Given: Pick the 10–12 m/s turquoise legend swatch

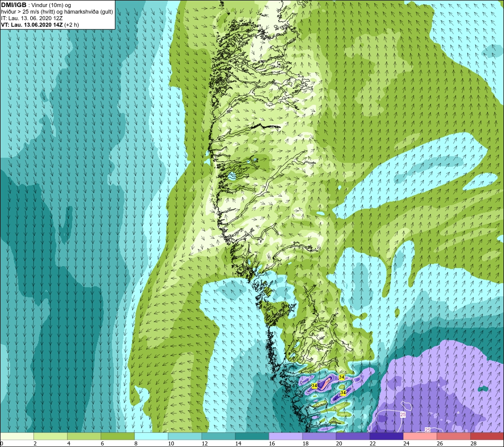Looking at the screenshot, I should pos(185,436).
